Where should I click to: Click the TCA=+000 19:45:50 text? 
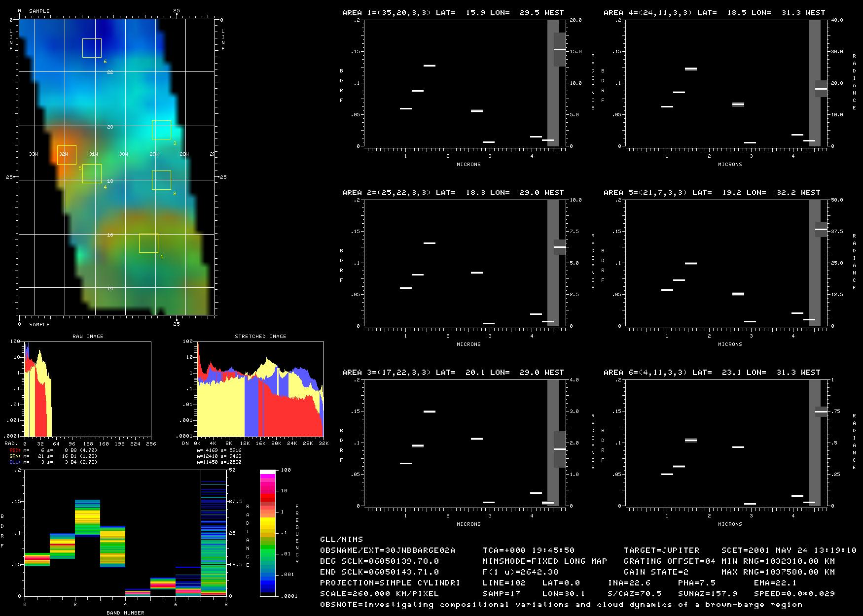pyautogui.click(x=529, y=550)
